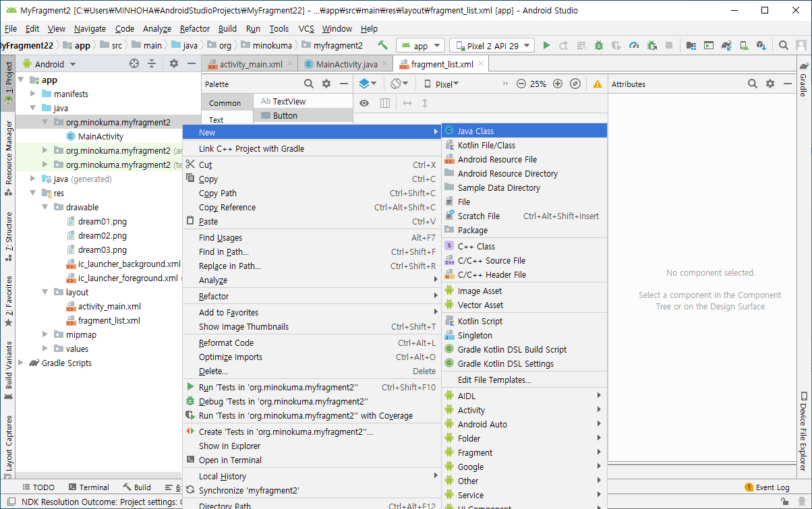Select Java Class in New submenu
The width and height of the screenshot is (812, 509).
click(x=524, y=131)
